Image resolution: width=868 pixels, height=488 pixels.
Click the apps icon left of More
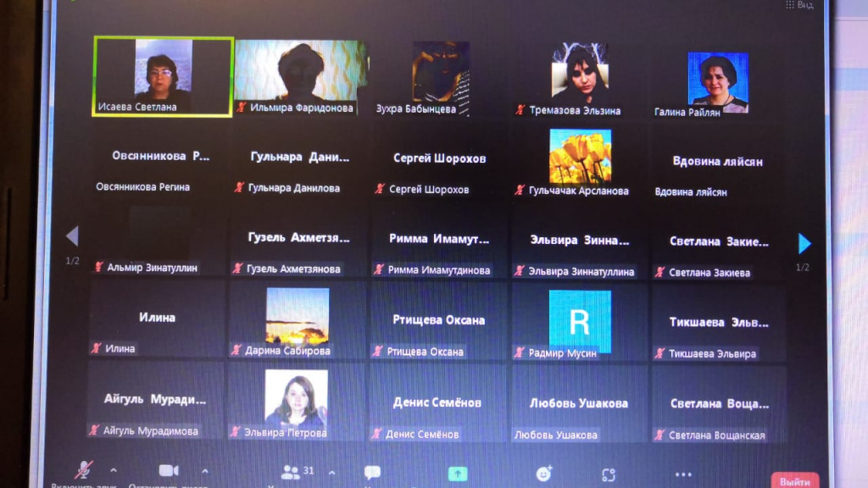click(609, 474)
